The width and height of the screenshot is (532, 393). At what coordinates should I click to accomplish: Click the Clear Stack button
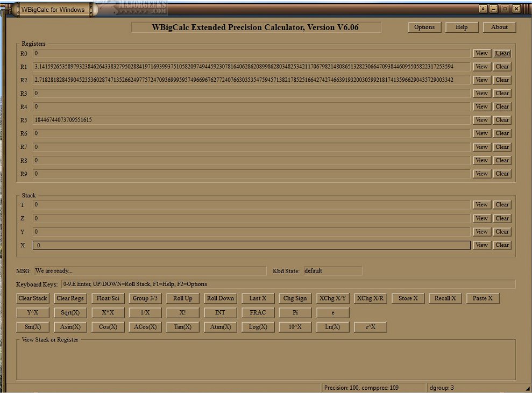[x=33, y=298]
